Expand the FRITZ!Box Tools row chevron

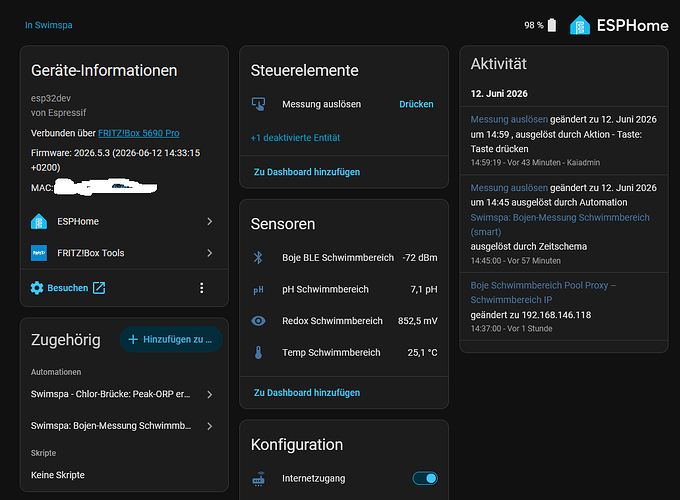click(210, 253)
